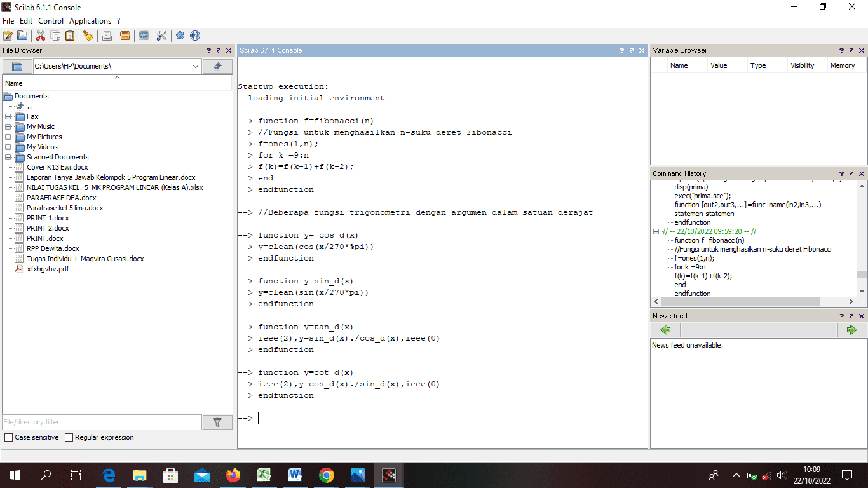Open ATOMS module manager icon

tap(125, 36)
